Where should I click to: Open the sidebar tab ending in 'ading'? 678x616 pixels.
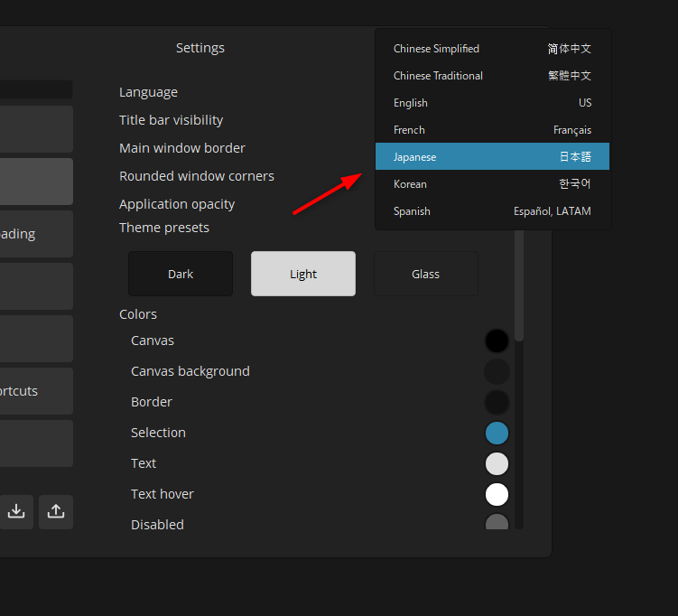click(x=36, y=234)
